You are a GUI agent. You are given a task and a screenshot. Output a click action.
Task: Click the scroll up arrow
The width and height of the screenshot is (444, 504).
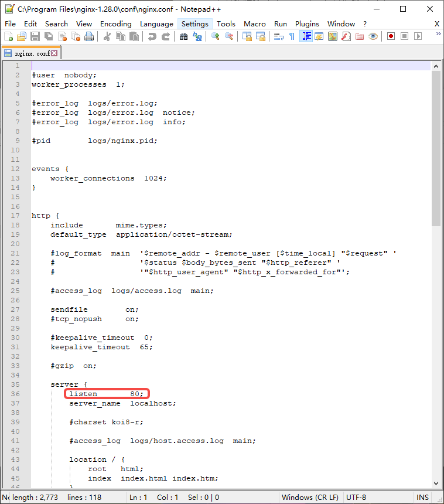pyautogui.click(x=436, y=66)
